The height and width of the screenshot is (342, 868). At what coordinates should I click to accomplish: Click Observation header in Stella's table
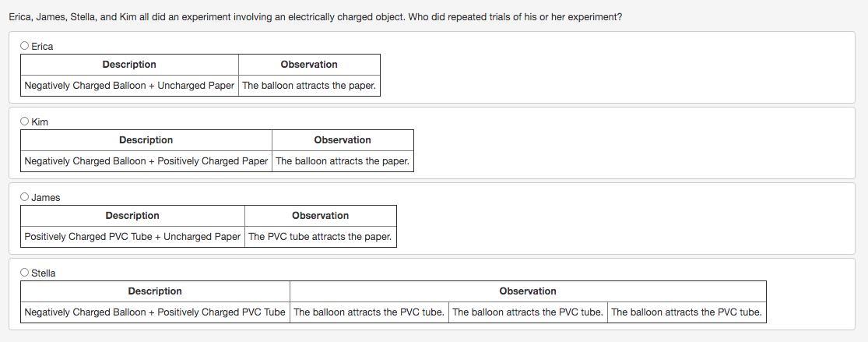(528, 291)
